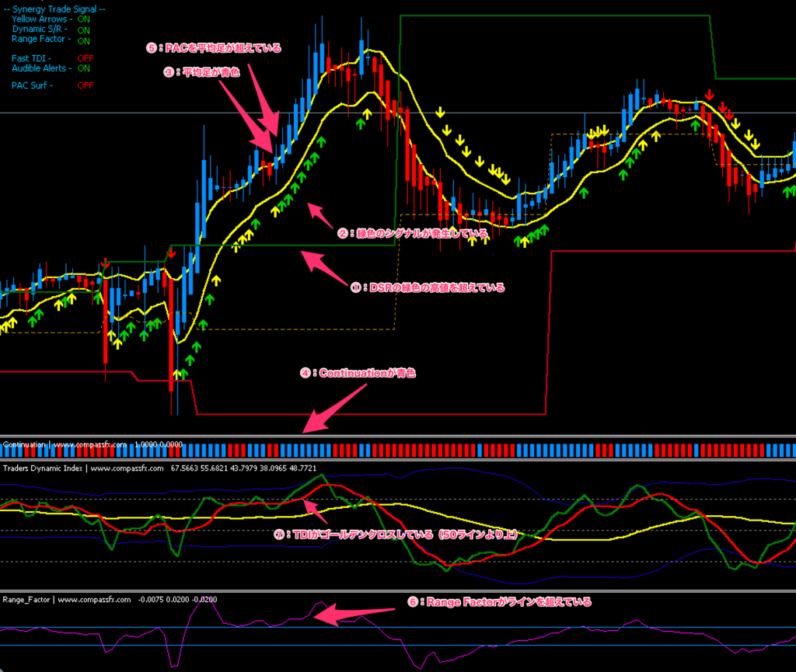Click the red down arrow near the price peak
The width and height of the screenshot is (796, 672).
point(710,93)
